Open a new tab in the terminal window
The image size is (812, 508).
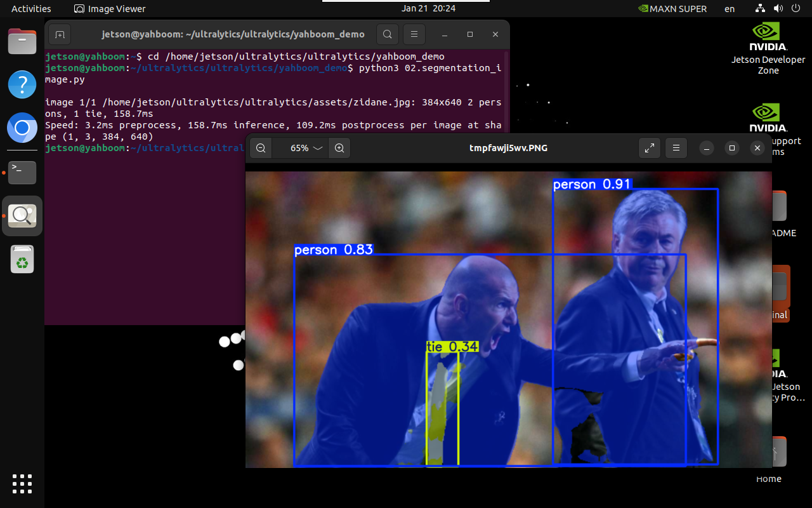pyautogui.click(x=59, y=34)
